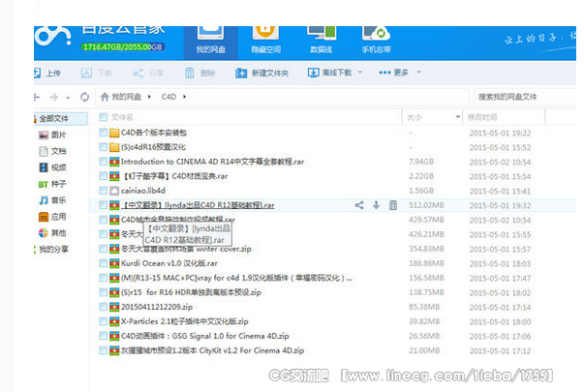Screen dimensions: 584x392
Task: Click the (S)c4dR16预置汉化 folder icon
Action: point(114,147)
